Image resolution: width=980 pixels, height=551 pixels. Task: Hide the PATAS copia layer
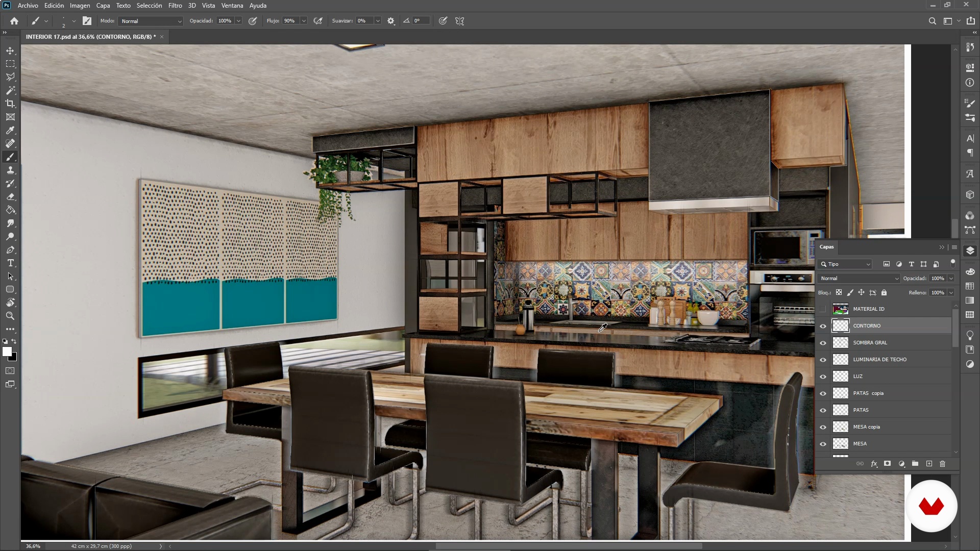pyautogui.click(x=823, y=393)
